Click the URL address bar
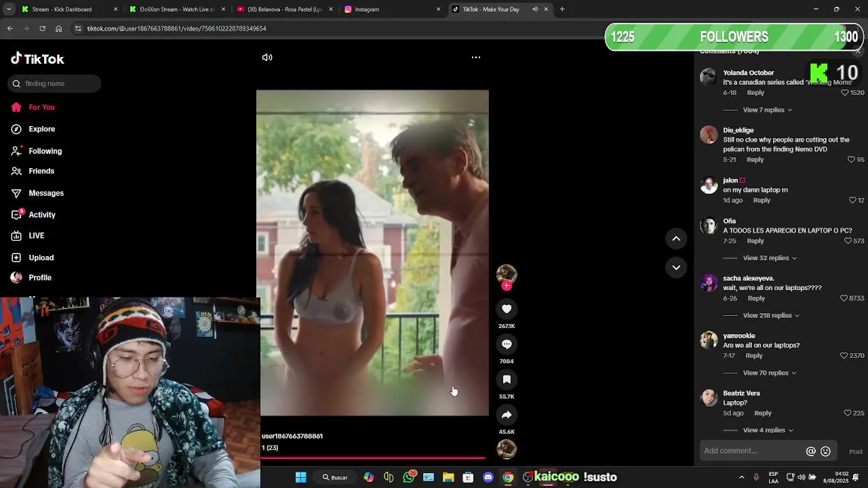 click(339, 28)
